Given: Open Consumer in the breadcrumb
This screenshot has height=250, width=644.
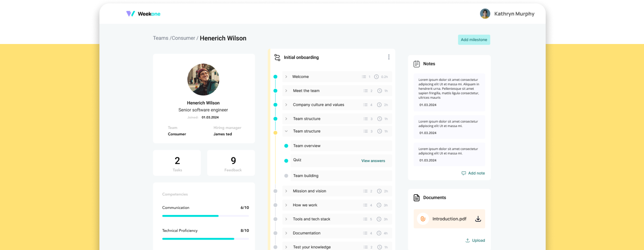Looking at the screenshot, I should (184, 38).
